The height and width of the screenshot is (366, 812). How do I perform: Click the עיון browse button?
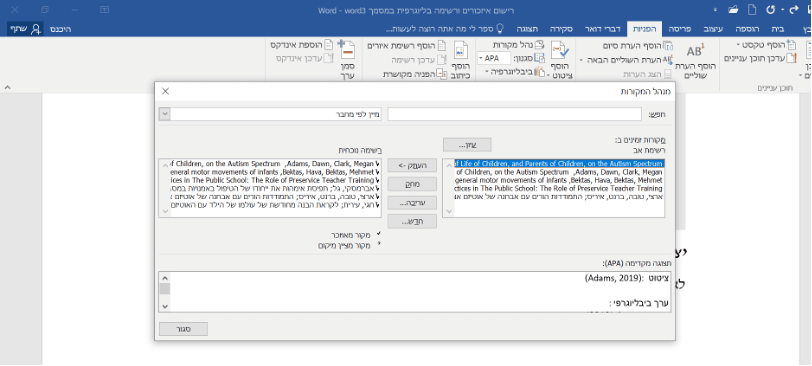tap(467, 144)
